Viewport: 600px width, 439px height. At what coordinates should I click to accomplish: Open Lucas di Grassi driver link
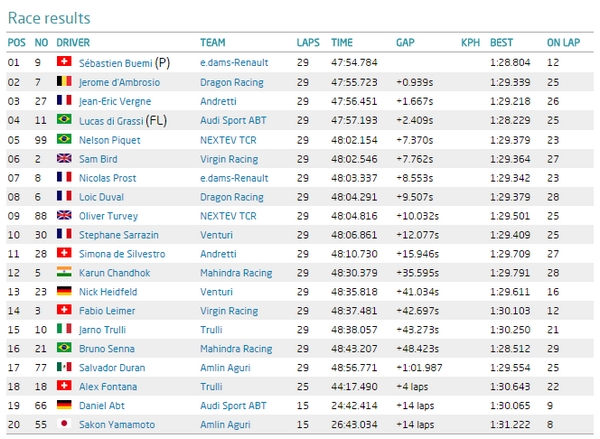111,121
